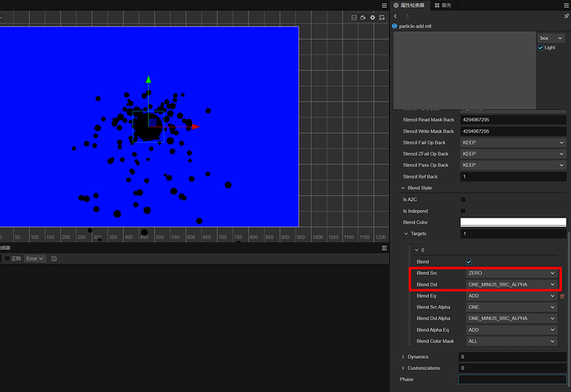Open Stencil Pass Op Back dropdown
This screenshot has width=571, height=392.
(513, 165)
